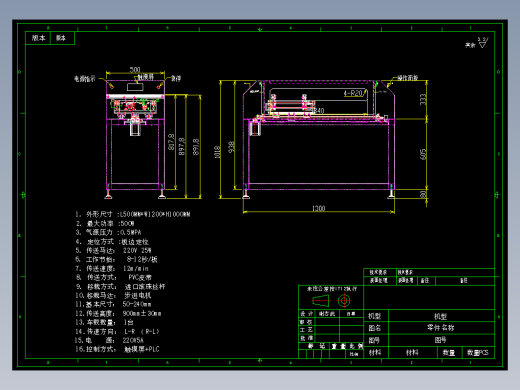Select the second '版本' revision cell
Viewport: 520px width, 390px height.
pyautogui.click(x=62, y=38)
